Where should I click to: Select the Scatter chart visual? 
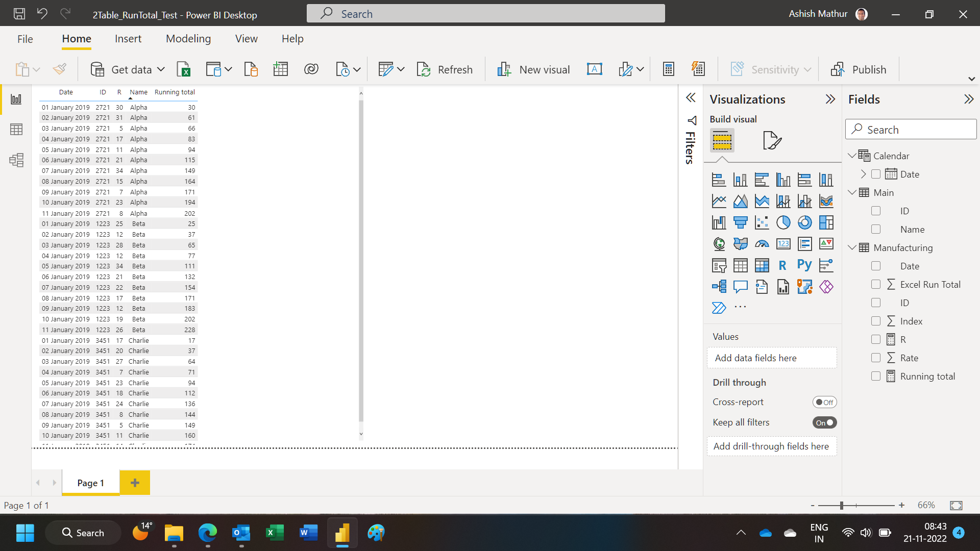(762, 222)
